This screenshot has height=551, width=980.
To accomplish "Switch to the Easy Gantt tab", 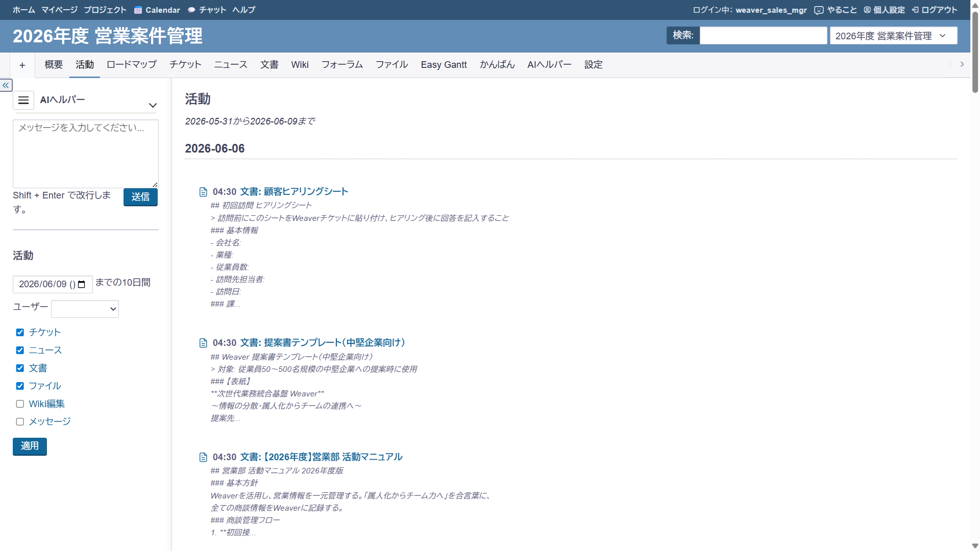I will tap(444, 65).
